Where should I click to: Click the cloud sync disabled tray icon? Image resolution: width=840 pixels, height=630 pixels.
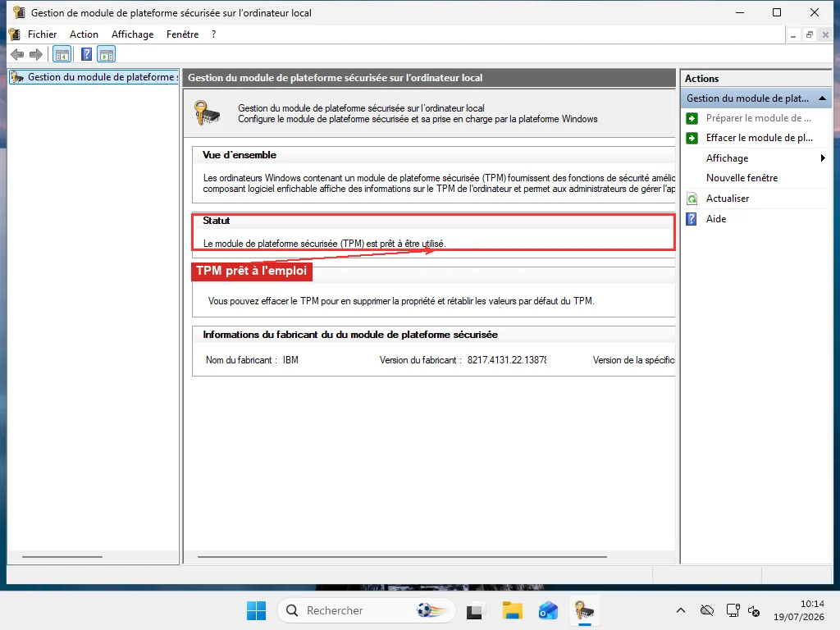707,610
